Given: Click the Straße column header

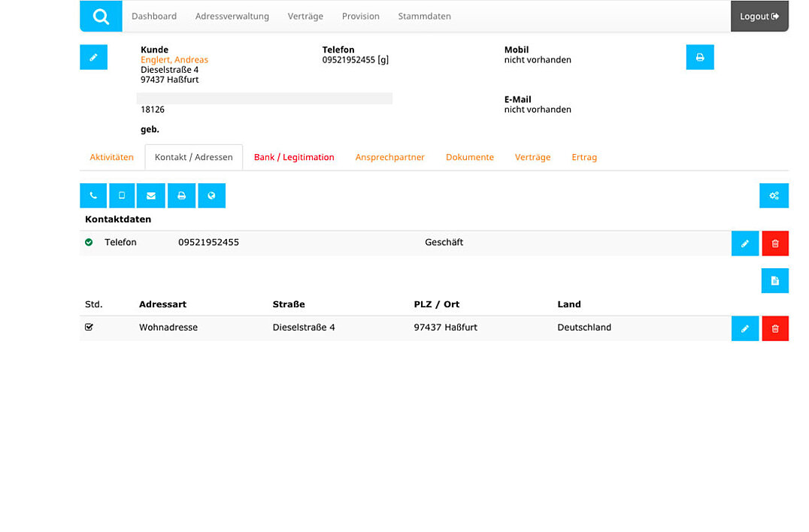Looking at the screenshot, I should (289, 304).
